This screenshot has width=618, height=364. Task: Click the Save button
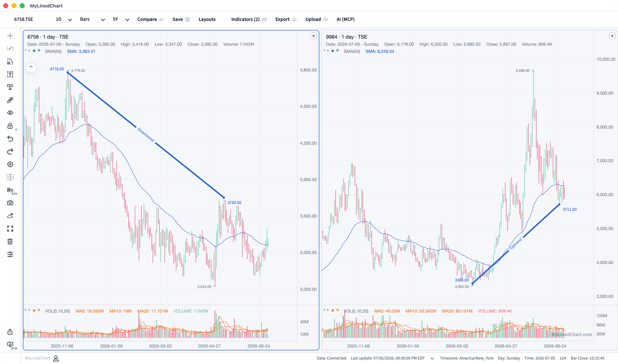[181, 19]
